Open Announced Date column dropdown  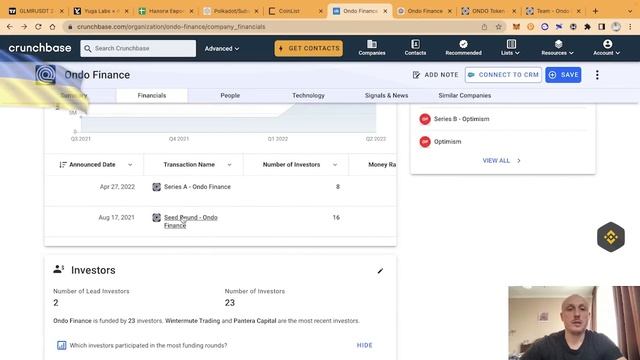(130, 165)
